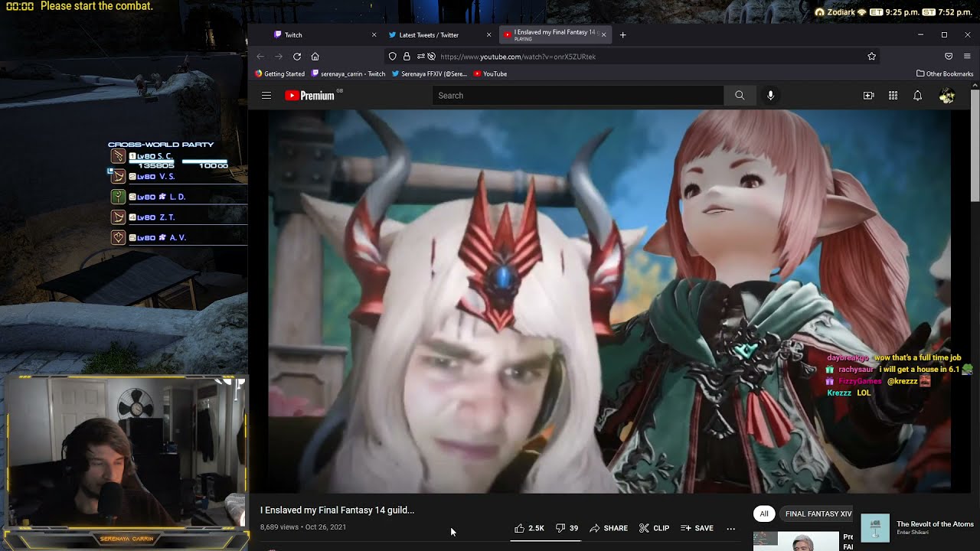This screenshot has width=980, height=551.
Task: Reload the current page
Action: pos(297,57)
